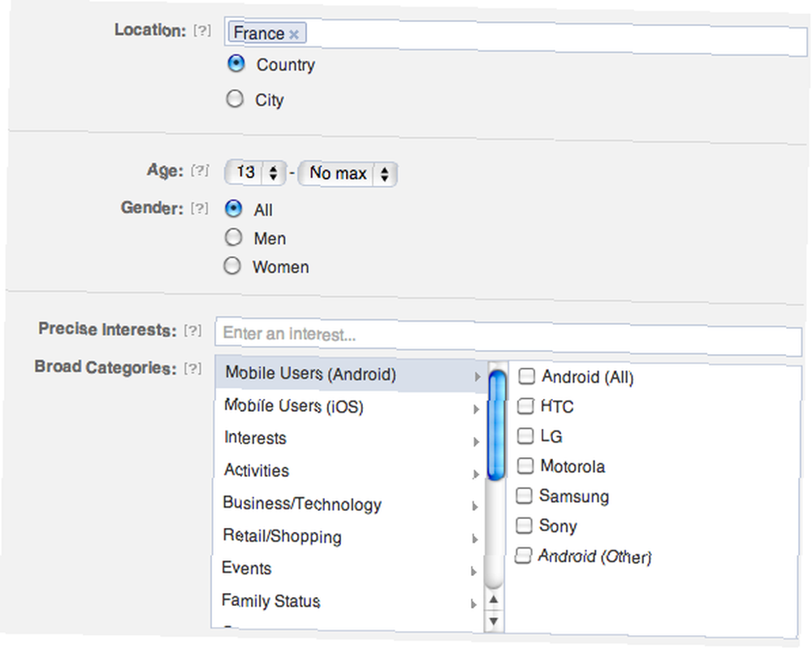Open help tooltip next to Age
This screenshot has width=812, height=649.
200,171
